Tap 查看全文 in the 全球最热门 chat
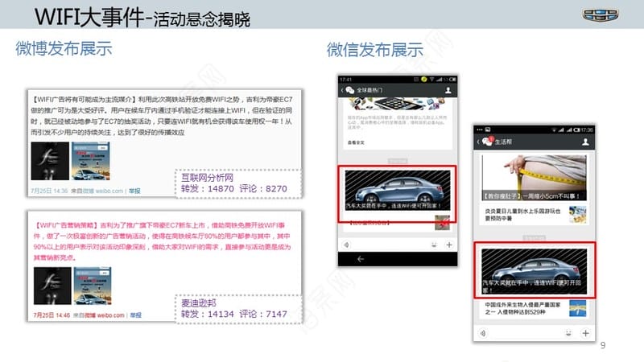The image size is (644, 362). 356,142
